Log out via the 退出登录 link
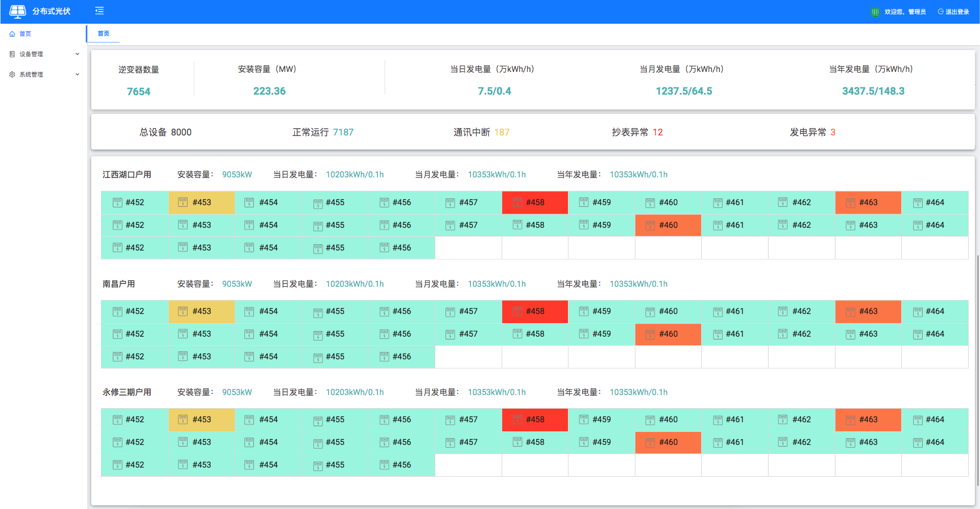980x509 pixels. click(x=953, y=12)
